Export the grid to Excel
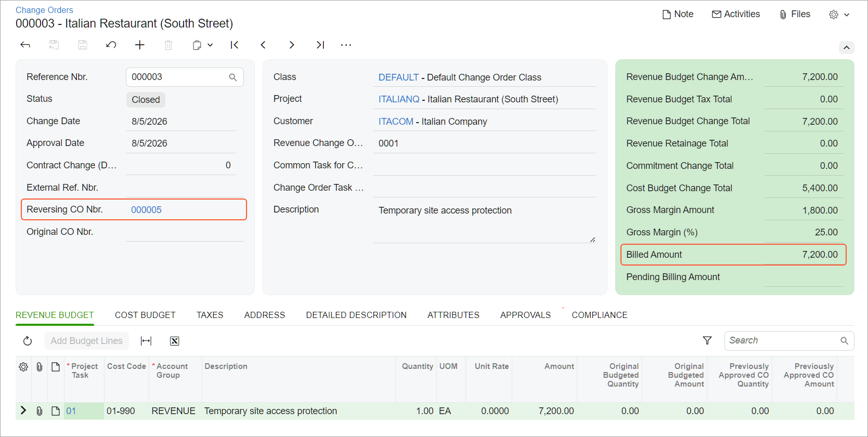Image resolution: width=868 pixels, height=437 pixels. point(175,341)
